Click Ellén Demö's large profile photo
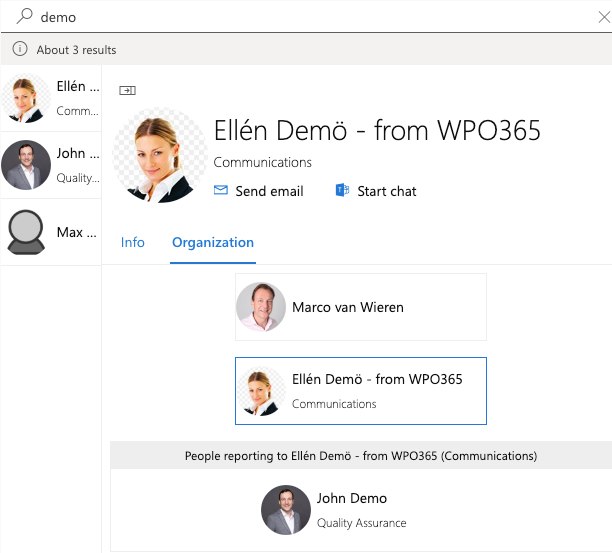 pyautogui.click(x=160, y=155)
